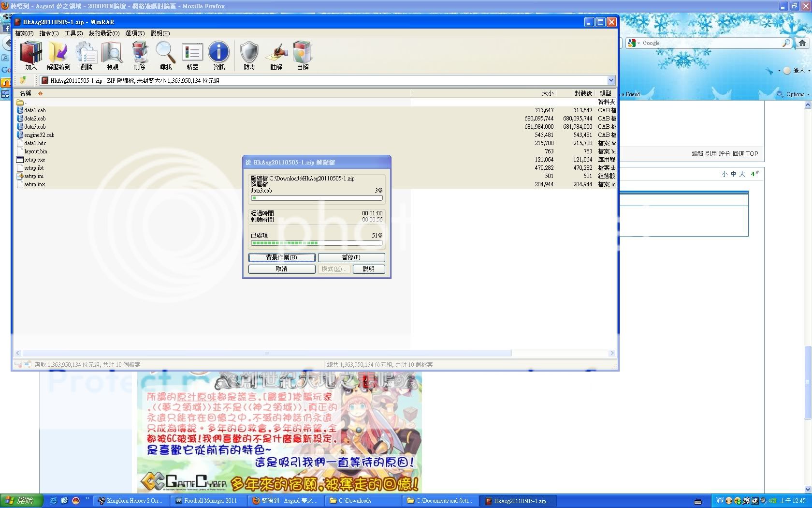812x508 pixels.
Task: Click the SFX (自解) toolbar icon
Action: (x=303, y=55)
